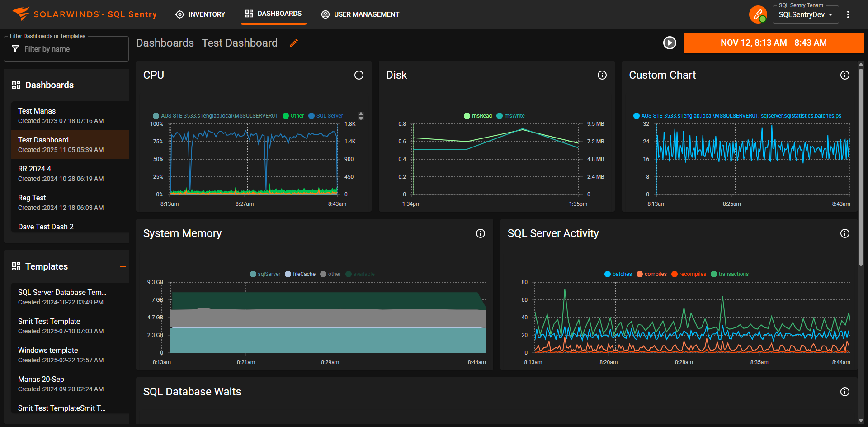
Task: Open the three-dot options menu
Action: 848,14
